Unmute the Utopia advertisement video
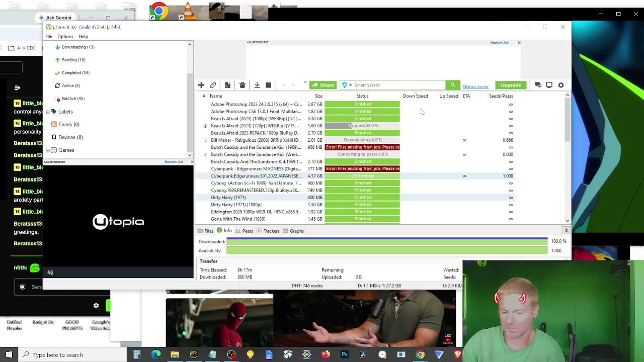 coord(50,273)
